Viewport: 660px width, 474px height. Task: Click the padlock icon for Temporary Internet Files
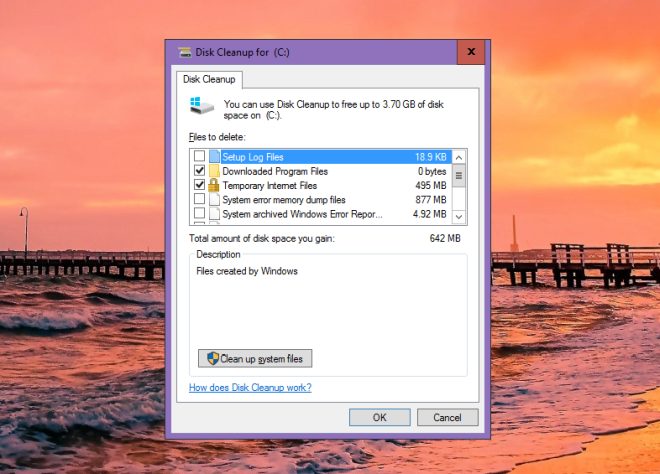pos(214,185)
